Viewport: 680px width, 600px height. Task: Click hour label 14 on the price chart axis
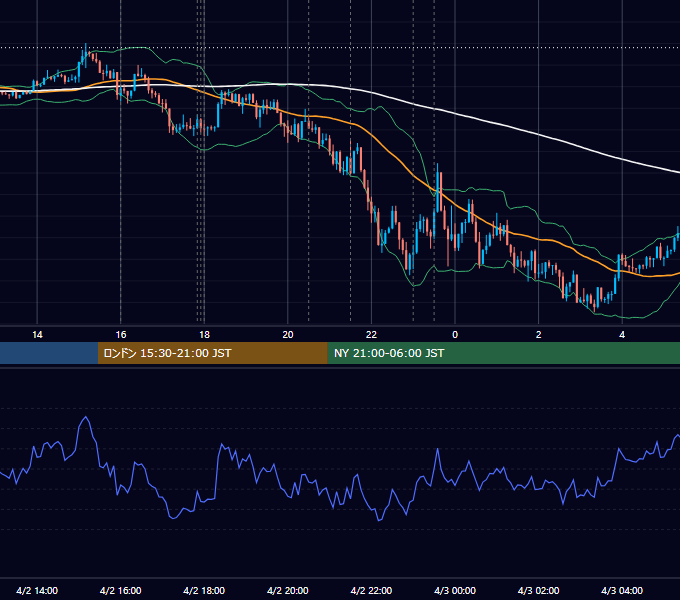coord(37,335)
